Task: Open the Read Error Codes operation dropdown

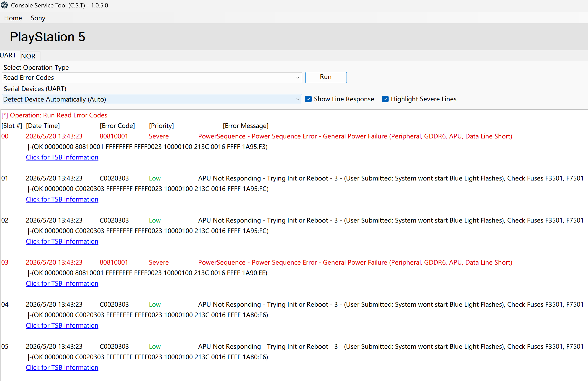Action: click(152, 77)
